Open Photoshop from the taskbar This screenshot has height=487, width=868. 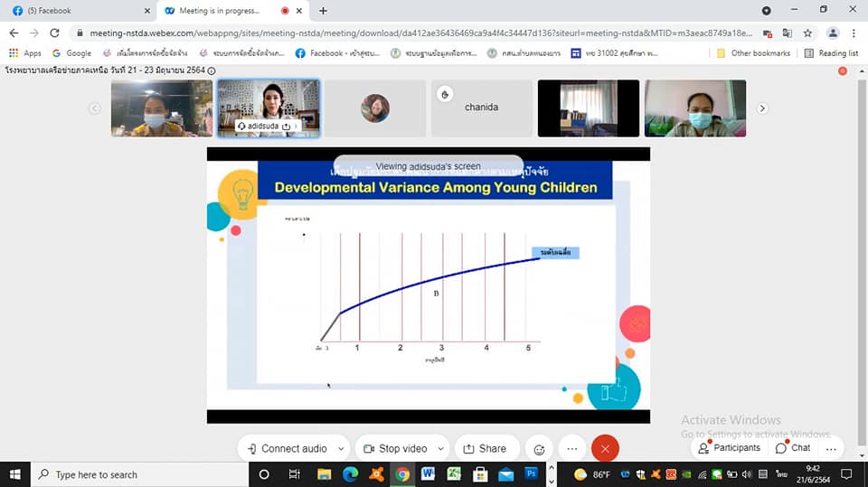532,474
